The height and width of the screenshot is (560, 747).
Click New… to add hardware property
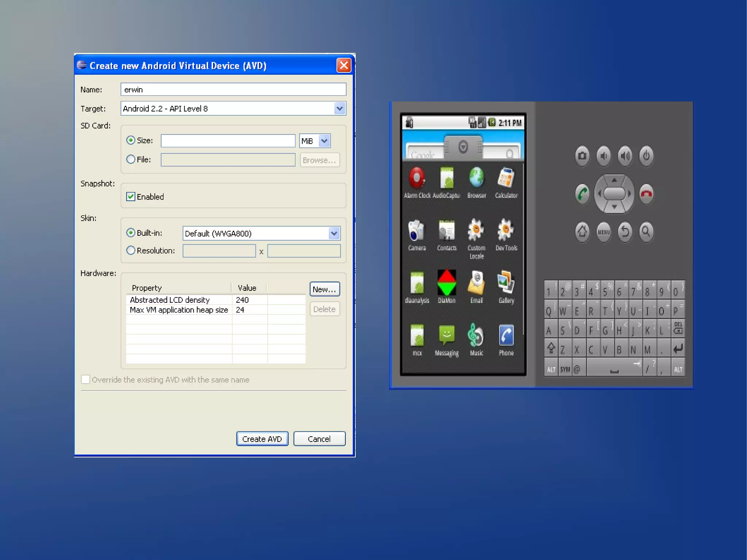pyautogui.click(x=324, y=289)
